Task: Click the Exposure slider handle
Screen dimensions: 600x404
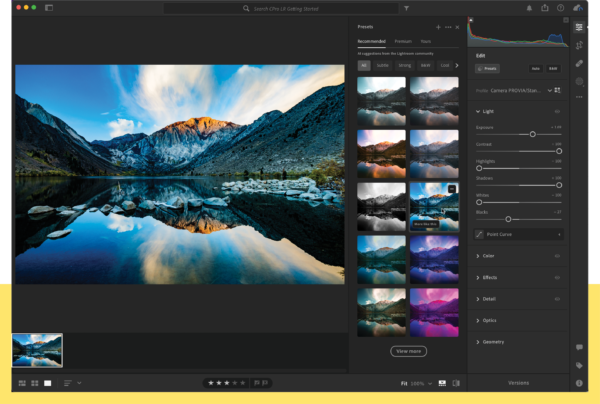Action: 532,134
